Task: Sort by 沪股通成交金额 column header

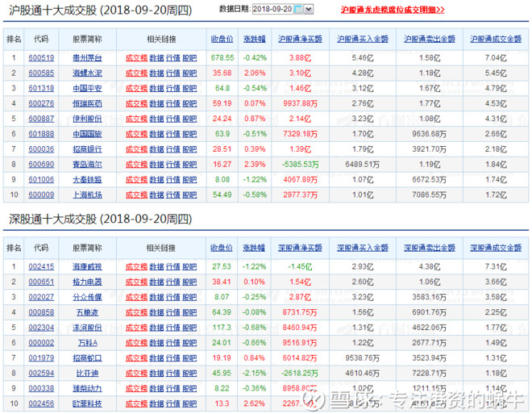Action: [496, 39]
